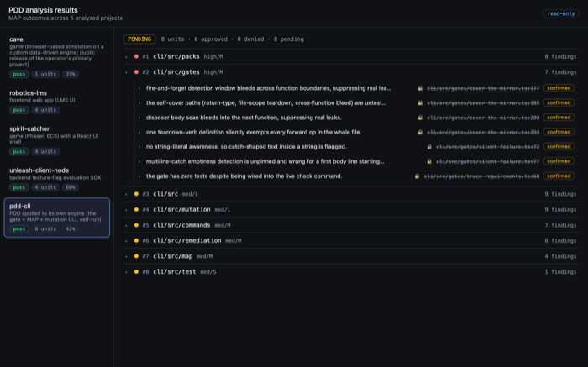Expand the #4 cli/src/mutation unit arrow
The height and width of the screenshot is (367, 588).
pos(126,210)
